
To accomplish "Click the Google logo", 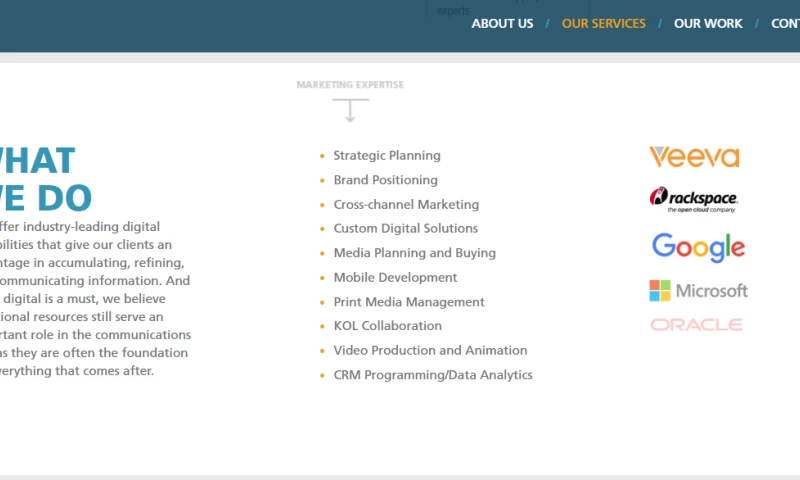I will tap(698, 247).
